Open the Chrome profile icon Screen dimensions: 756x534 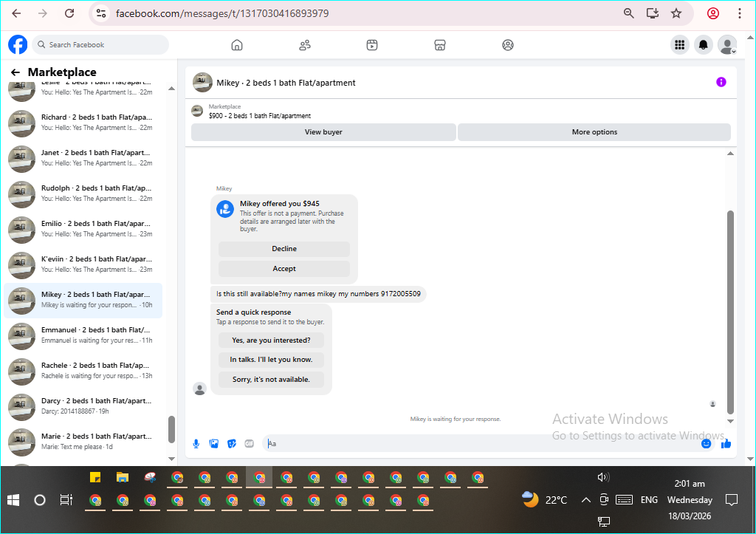[x=713, y=13]
